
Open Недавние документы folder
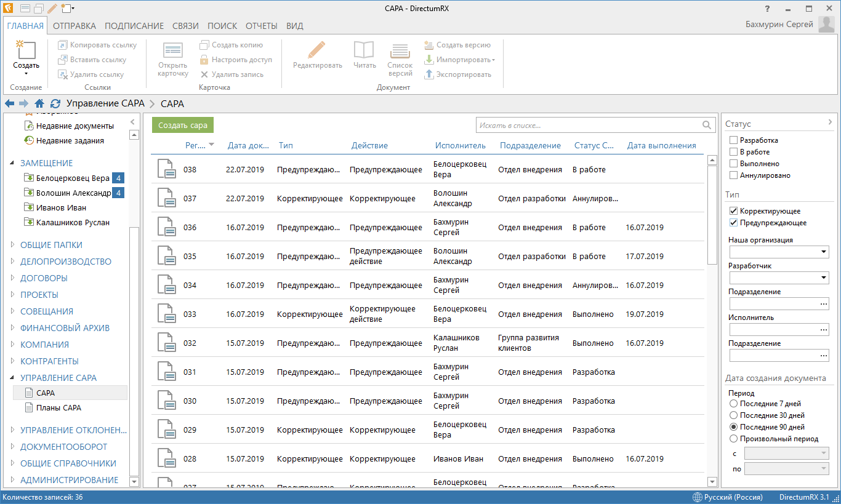tap(70, 126)
